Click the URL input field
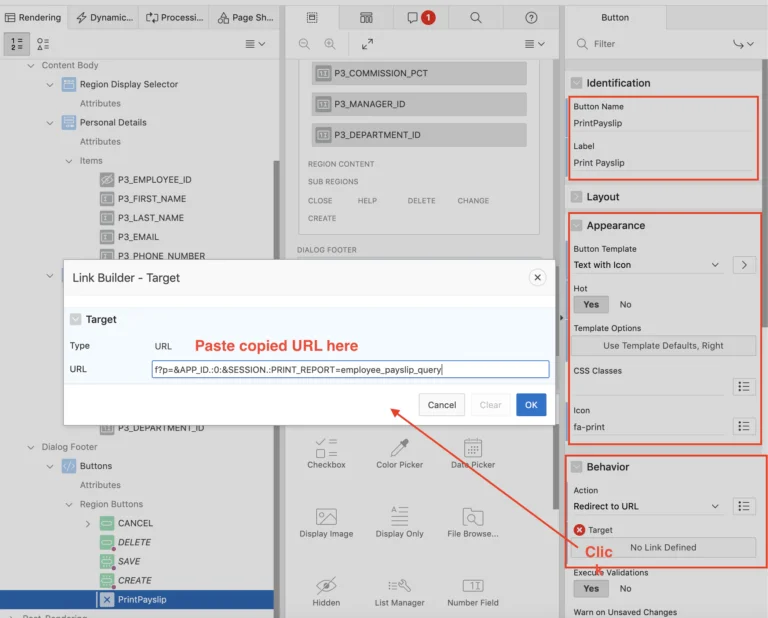 [x=350, y=369]
